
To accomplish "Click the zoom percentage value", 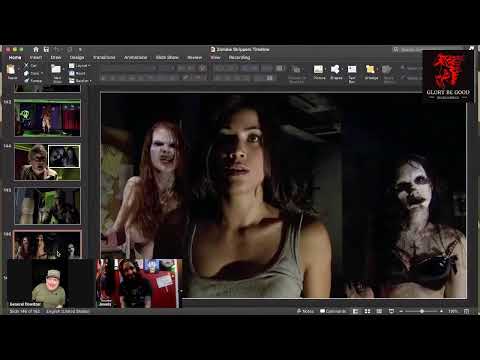I will (x=453, y=311).
